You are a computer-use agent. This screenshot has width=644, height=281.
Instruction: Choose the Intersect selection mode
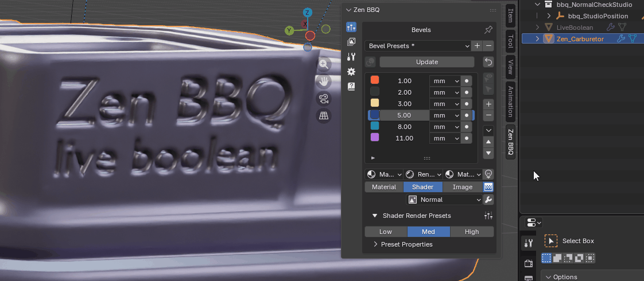tap(590, 258)
